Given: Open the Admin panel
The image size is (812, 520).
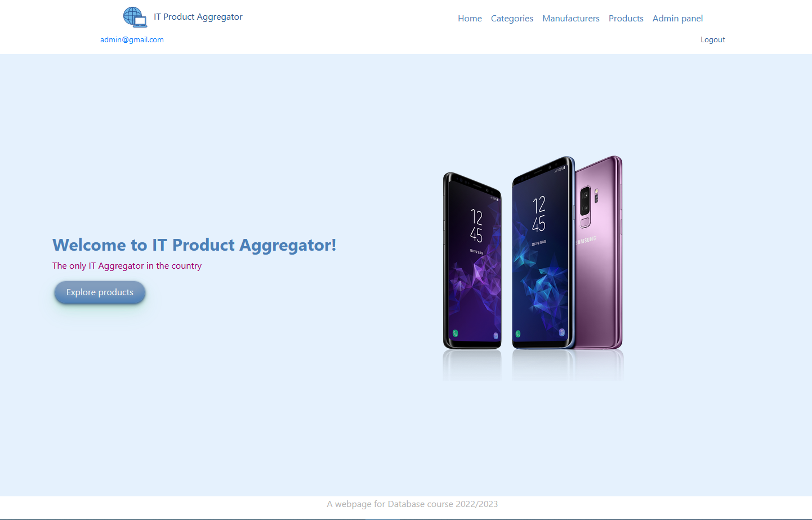Looking at the screenshot, I should [x=677, y=19].
